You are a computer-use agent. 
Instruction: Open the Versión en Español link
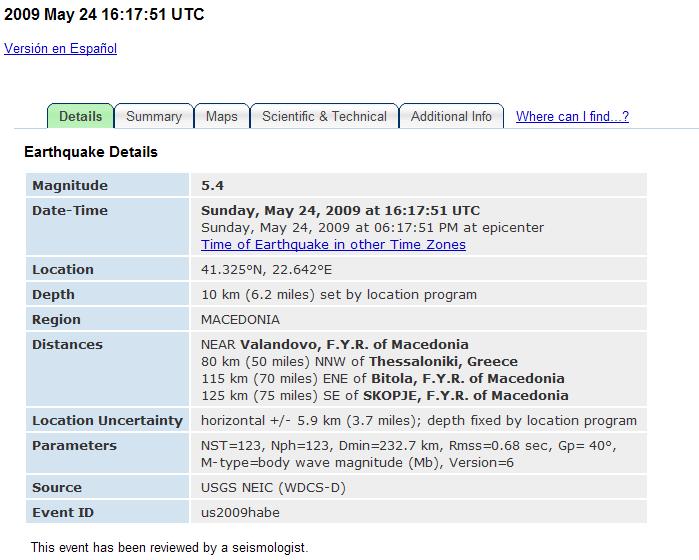click(x=61, y=48)
